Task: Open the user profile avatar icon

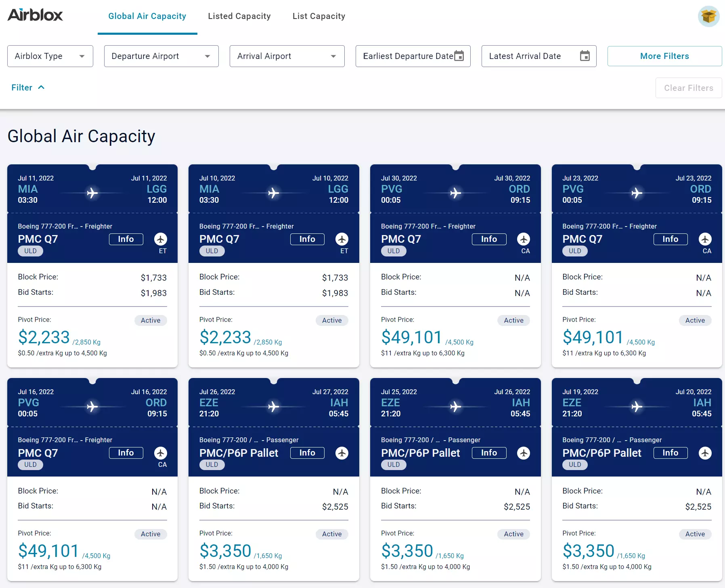Action: click(x=708, y=17)
